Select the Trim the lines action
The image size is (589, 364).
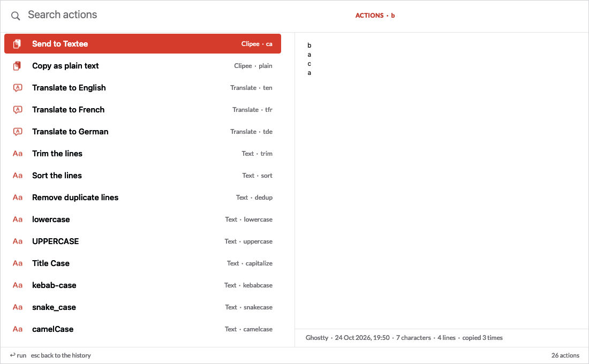142,154
